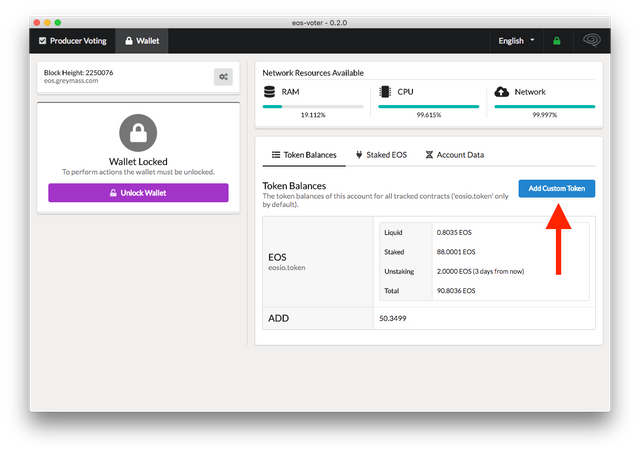Switch to the Staked EOS tab
Image resolution: width=640 pixels, height=454 pixels.
pyautogui.click(x=381, y=155)
